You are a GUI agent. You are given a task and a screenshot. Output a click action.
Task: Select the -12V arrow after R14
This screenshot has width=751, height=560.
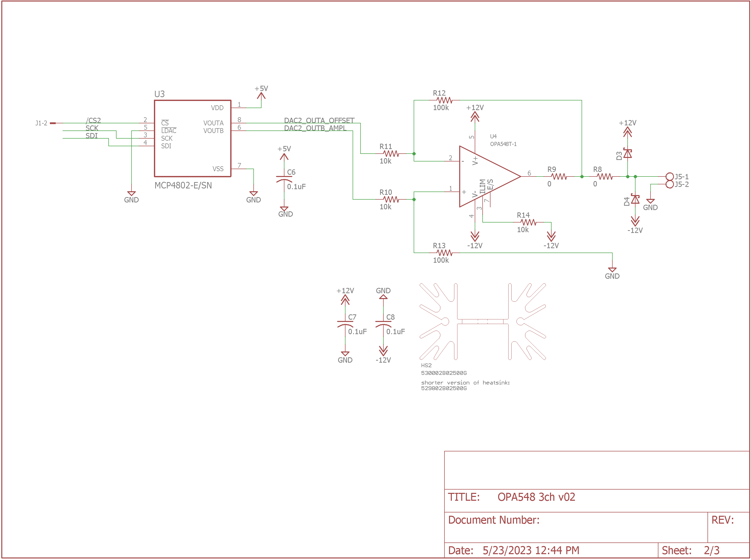(551, 236)
